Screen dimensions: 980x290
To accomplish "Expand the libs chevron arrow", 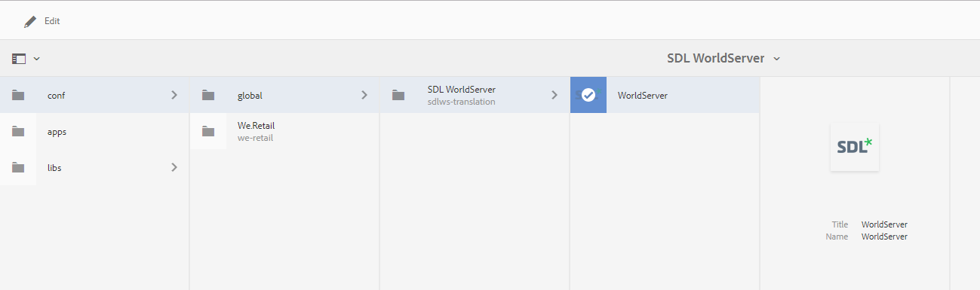I will (x=174, y=167).
